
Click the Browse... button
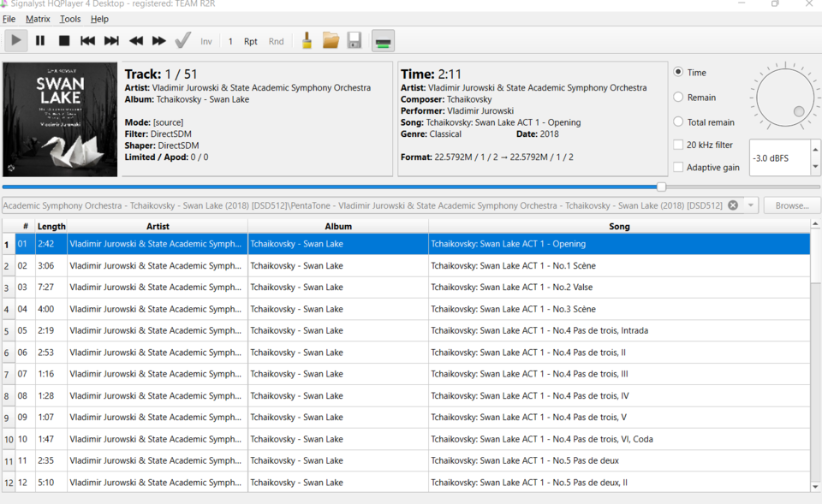[791, 205]
